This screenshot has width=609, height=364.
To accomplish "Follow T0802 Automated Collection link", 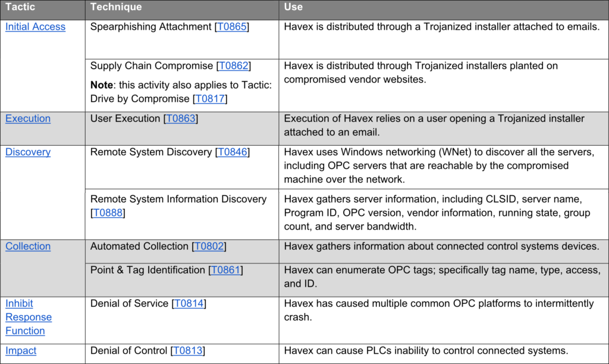I will tap(209, 246).
